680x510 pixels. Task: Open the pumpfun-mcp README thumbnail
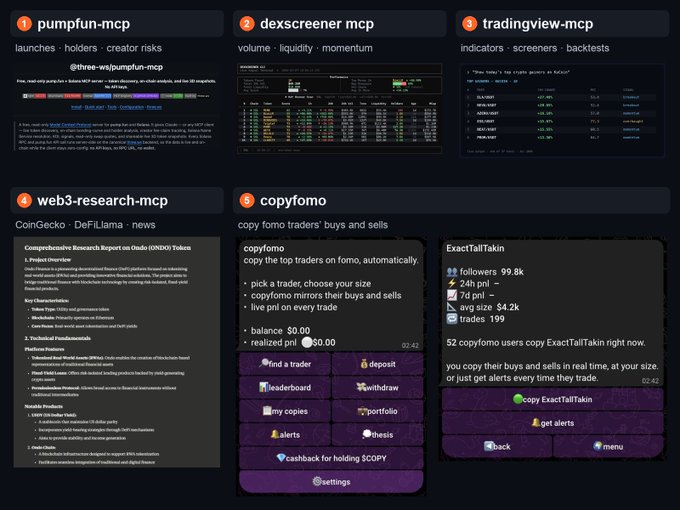116,107
